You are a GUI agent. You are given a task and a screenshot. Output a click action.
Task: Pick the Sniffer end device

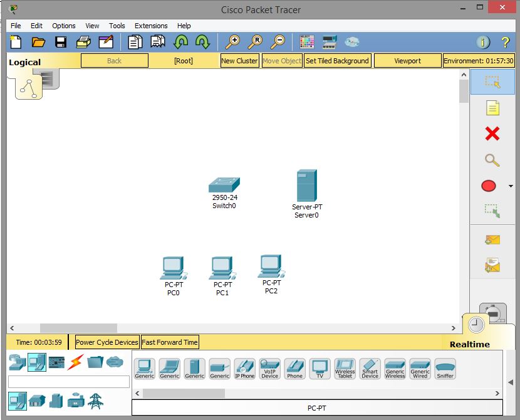click(x=445, y=369)
